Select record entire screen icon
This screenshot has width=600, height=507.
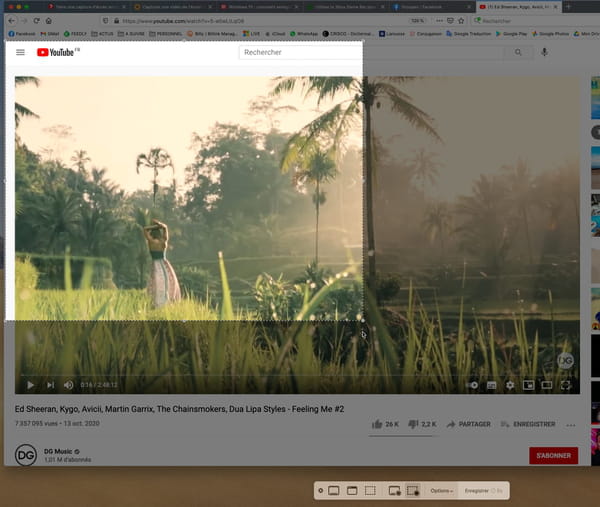[395, 491]
